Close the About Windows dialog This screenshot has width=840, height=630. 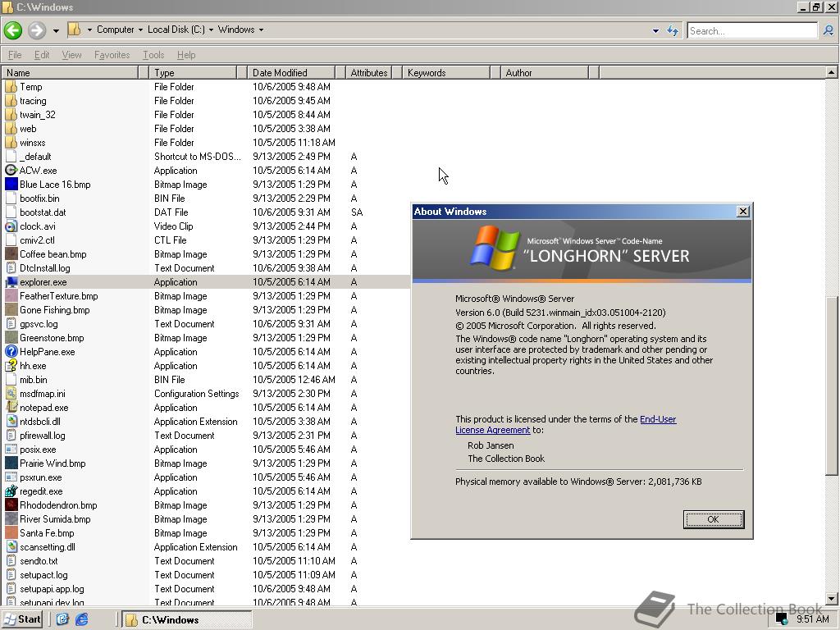tap(743, 211)
